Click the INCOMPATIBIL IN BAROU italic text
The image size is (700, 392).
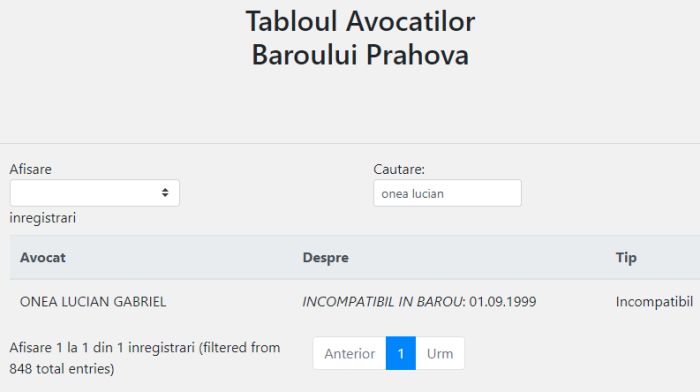(382, 302)
